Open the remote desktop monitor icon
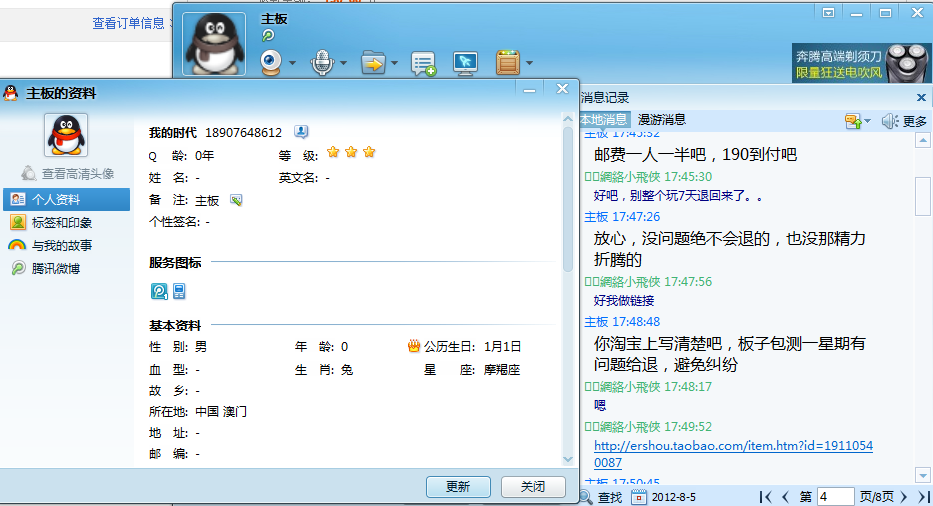 (x=465, y=63)
